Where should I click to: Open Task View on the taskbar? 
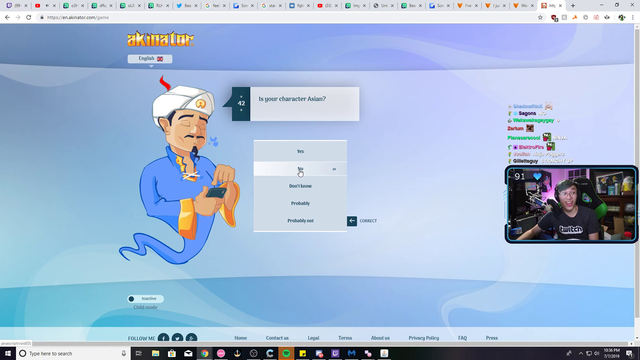click(139, 353)
